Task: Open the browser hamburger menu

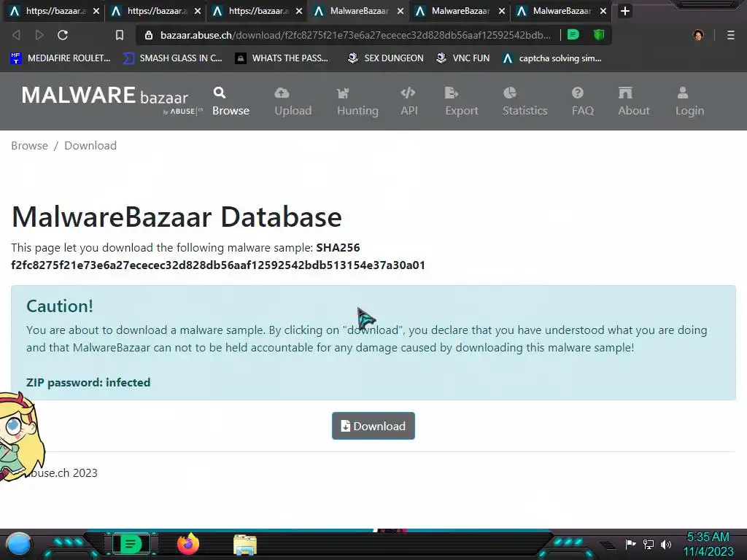Action: (730, 35)
